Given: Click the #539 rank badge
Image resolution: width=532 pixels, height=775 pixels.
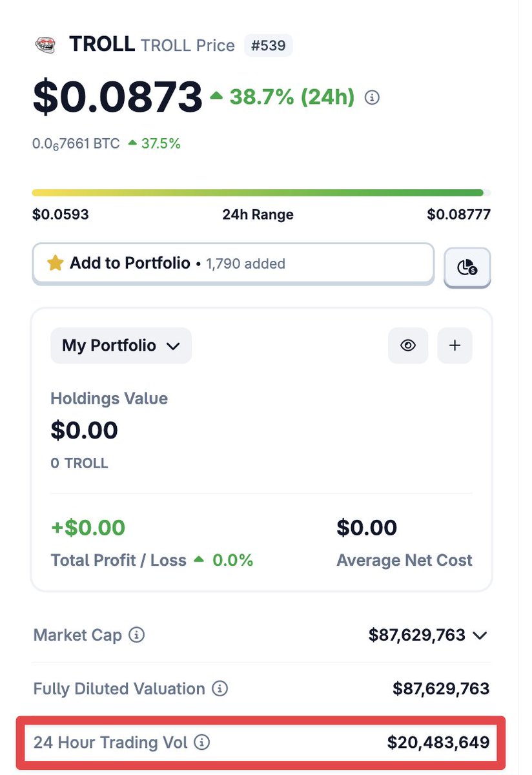Looking at the screenshot, I should (269, 46).
